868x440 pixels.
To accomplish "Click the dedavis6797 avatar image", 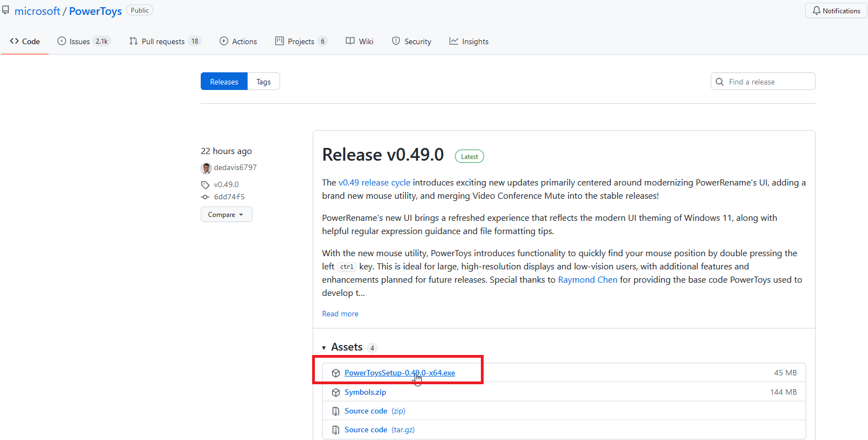I will (x=206, y=168).
